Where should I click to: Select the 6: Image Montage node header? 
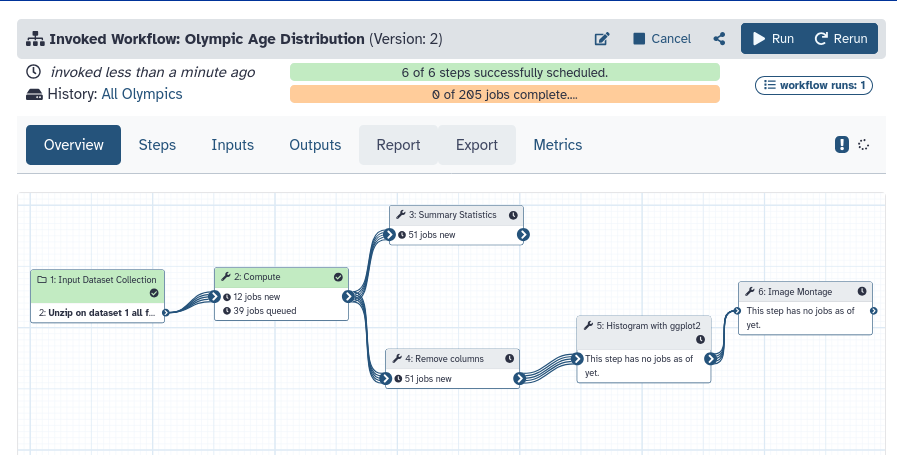[805, 292]
